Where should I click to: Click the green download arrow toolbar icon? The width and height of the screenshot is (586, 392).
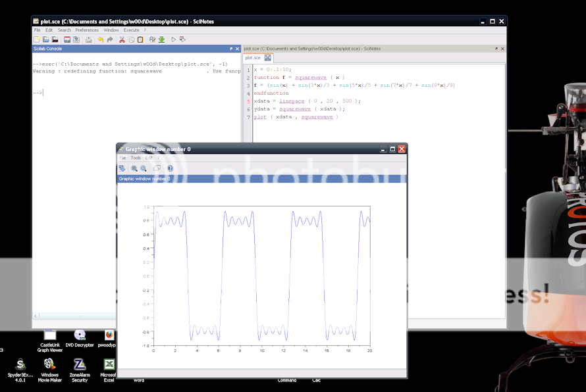162,39
